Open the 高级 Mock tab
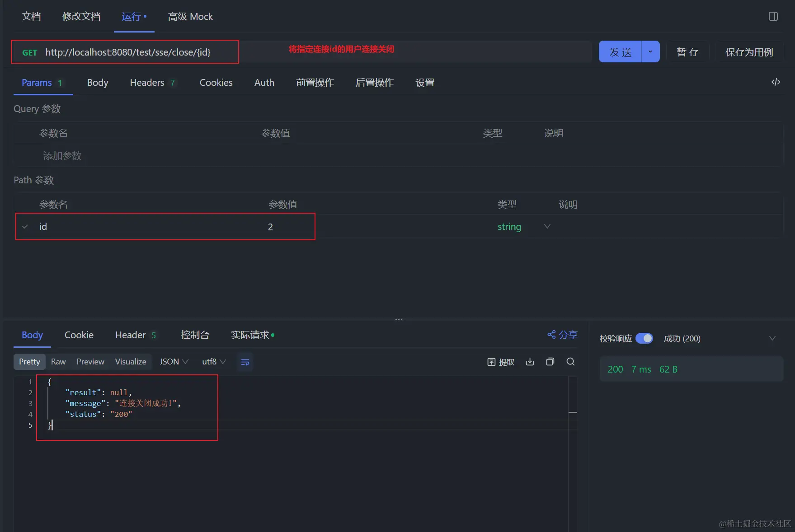This screenshot has width=795, height=532. coord(190,17)
